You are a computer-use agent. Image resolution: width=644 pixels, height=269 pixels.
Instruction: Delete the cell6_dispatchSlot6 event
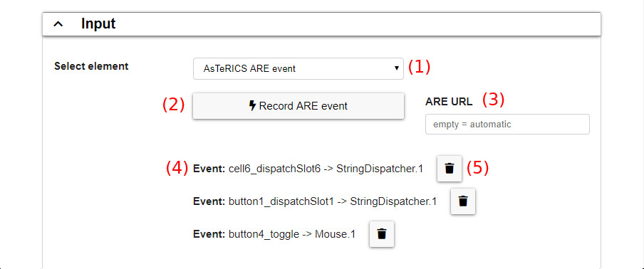pos(450,168)
